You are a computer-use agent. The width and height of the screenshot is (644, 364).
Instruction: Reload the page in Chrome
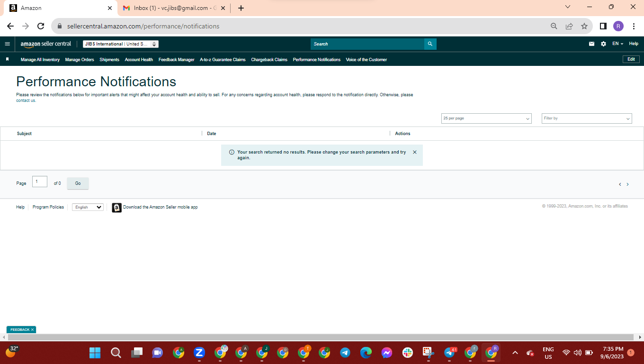[41, 26]
